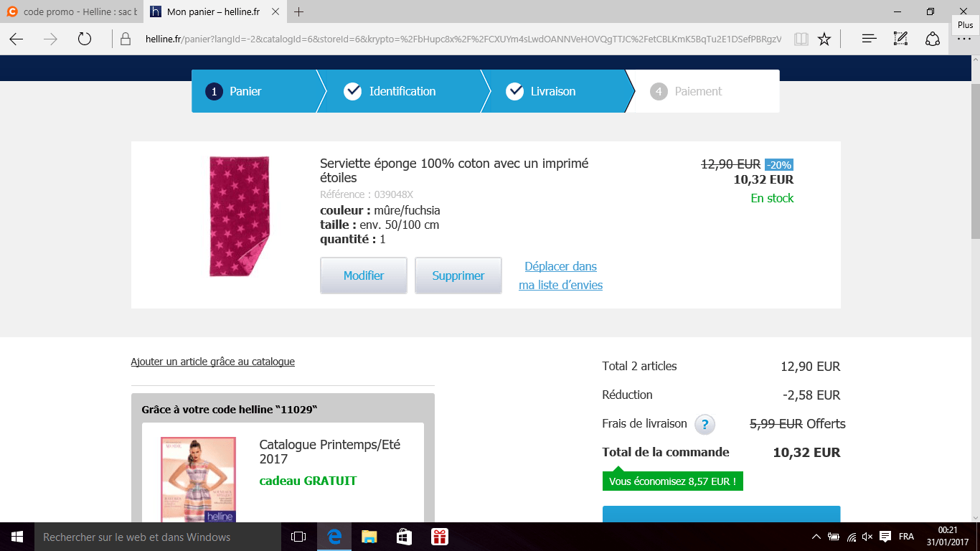The height and width of the screenshot is (551, 980).
Task: Switch to the code promo Helline tab
Action: click(72, 11)
